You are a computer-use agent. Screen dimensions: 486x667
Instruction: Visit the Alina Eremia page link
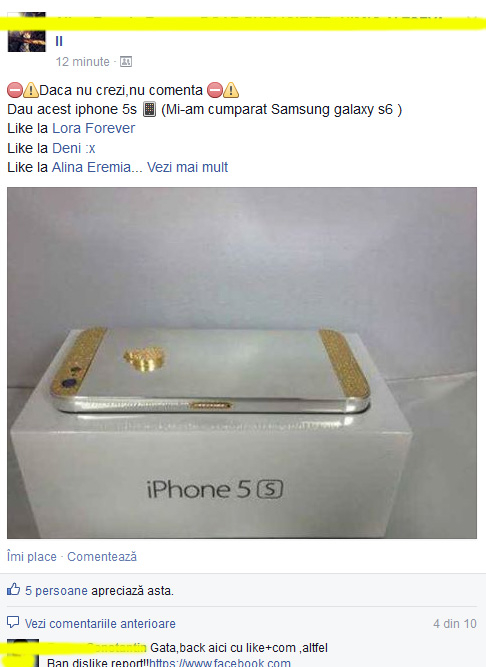(91, 167)
